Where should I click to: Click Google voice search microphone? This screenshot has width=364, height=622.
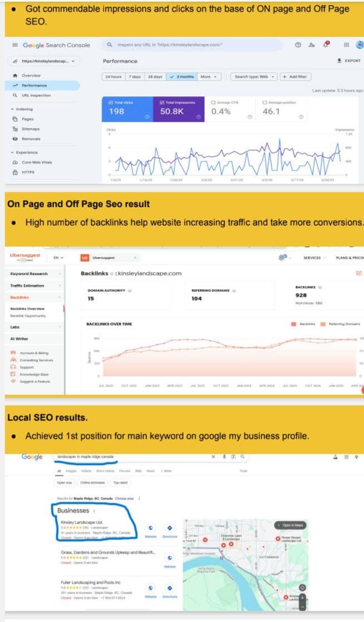click(x=224, y=457)
